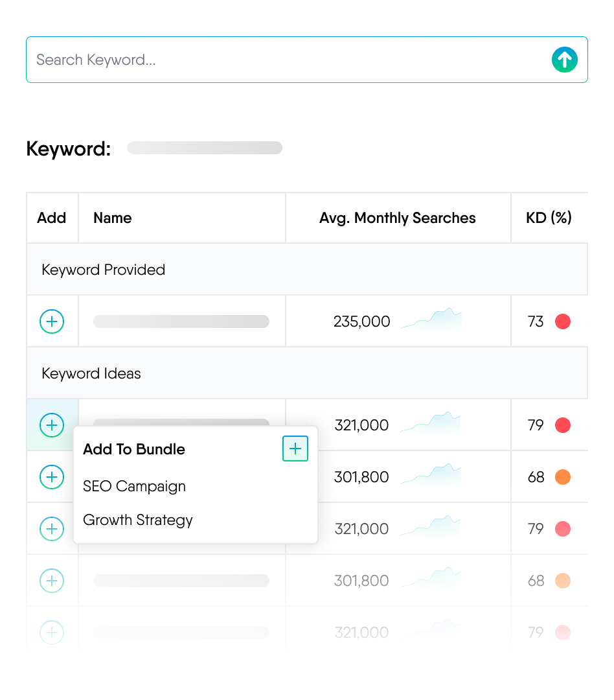Choose Growth Strategy in the bundle menu
The height and width of the screenshot is (700, 614).
pos(138,520)
